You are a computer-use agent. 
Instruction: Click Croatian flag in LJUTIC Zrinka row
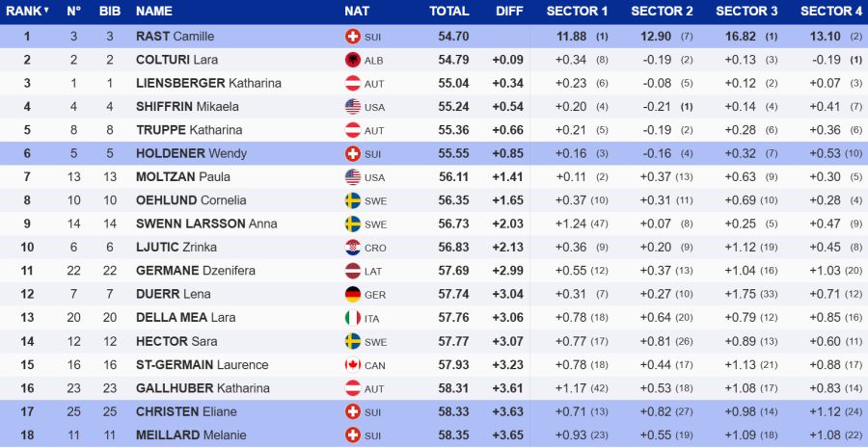352,248
